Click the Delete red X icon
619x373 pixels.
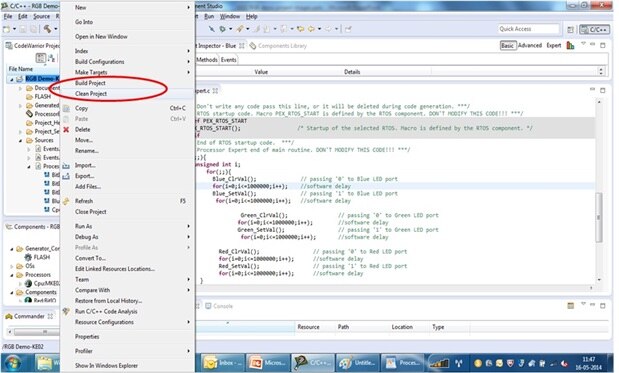[66, 129]
